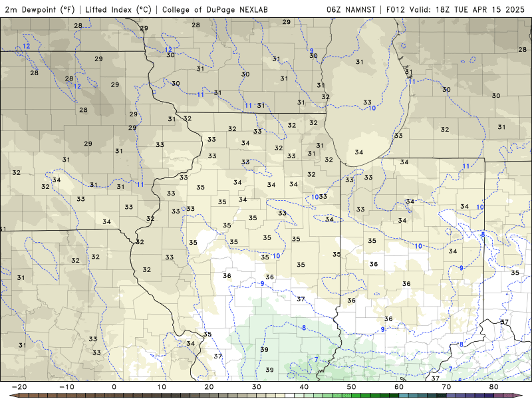Click the -20 label on the color scale
The width and height of the screenshot is (532, 399).
pos(19,387)
